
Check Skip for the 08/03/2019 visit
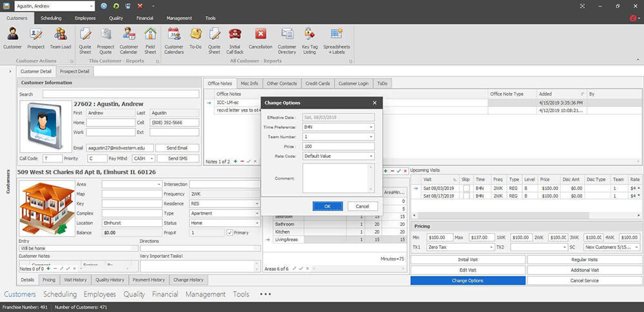coord(466,188)
